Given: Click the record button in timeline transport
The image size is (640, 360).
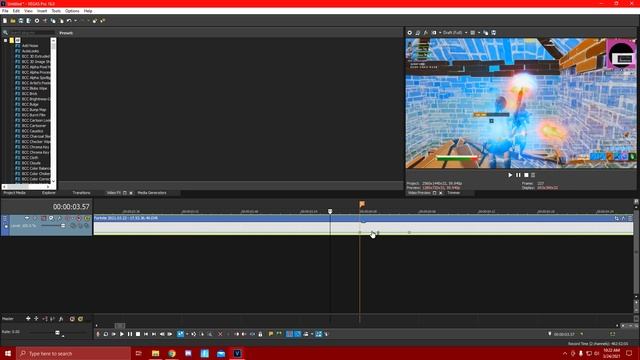Looking at the screenshot, I should (98, 334).
